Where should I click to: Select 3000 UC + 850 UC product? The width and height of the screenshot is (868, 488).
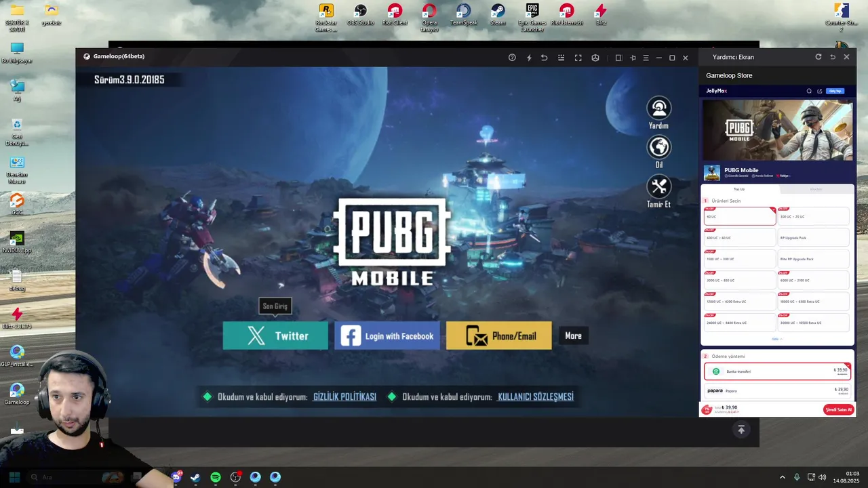pos(740,280)
